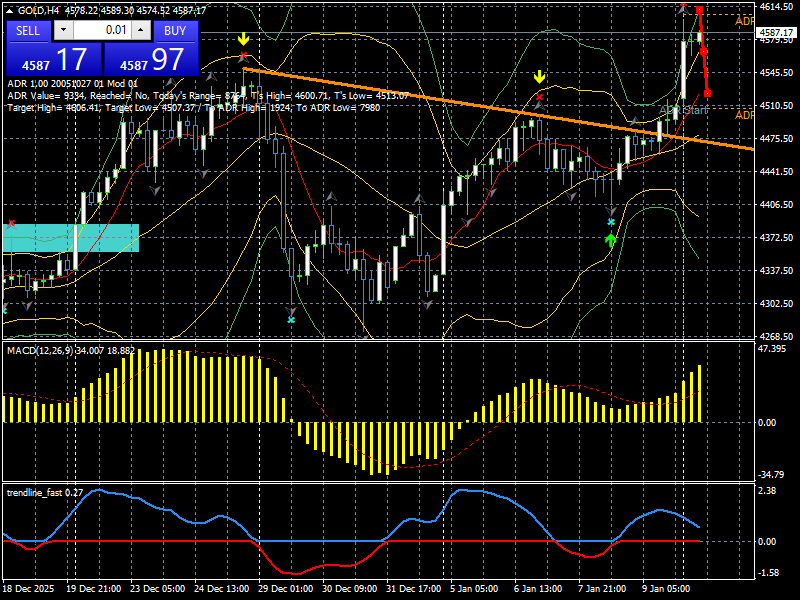The height and width of the screenshot is (600, 800).
Task: Click the 18 Dec 2025 date label
Action: 28,589
